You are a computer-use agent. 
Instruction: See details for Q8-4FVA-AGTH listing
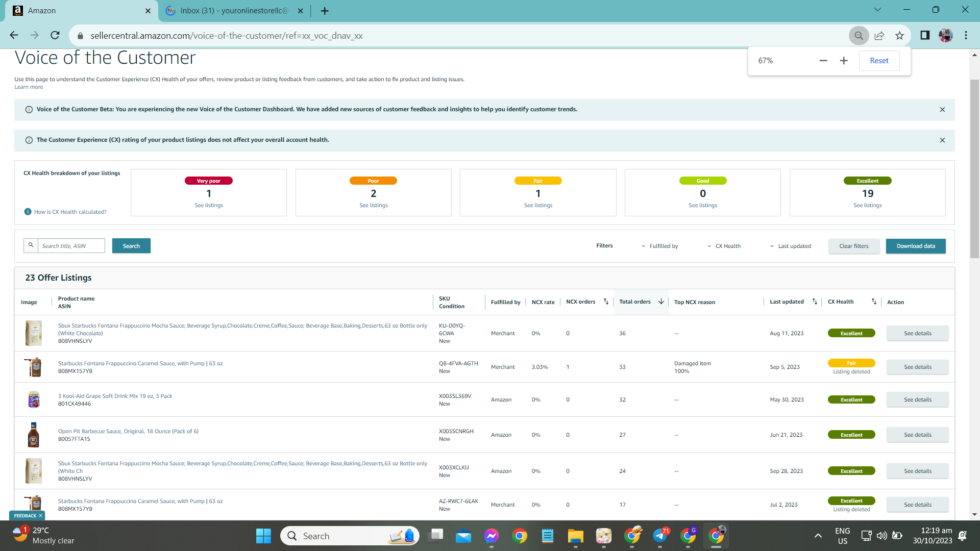coord(917,367)
